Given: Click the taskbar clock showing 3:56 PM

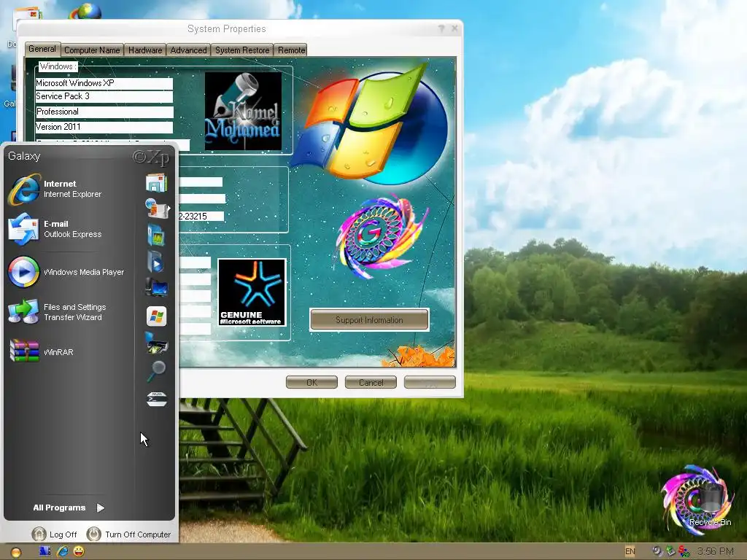Looking at the screenshot, I should tap(716, 551).
